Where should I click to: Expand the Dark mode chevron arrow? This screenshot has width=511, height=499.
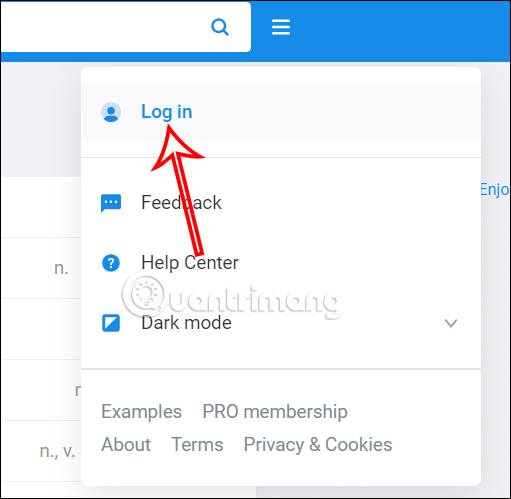tap(451, 323)
